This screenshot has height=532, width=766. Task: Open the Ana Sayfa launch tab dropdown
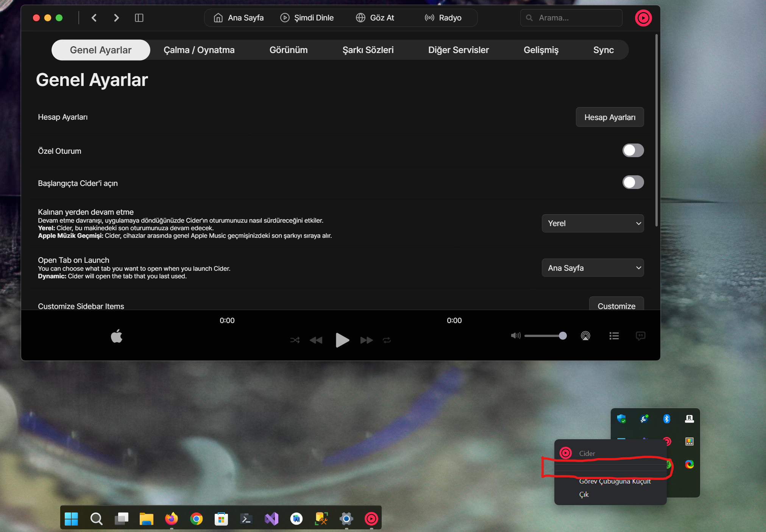pyautogui.click(x=593, y=268)
